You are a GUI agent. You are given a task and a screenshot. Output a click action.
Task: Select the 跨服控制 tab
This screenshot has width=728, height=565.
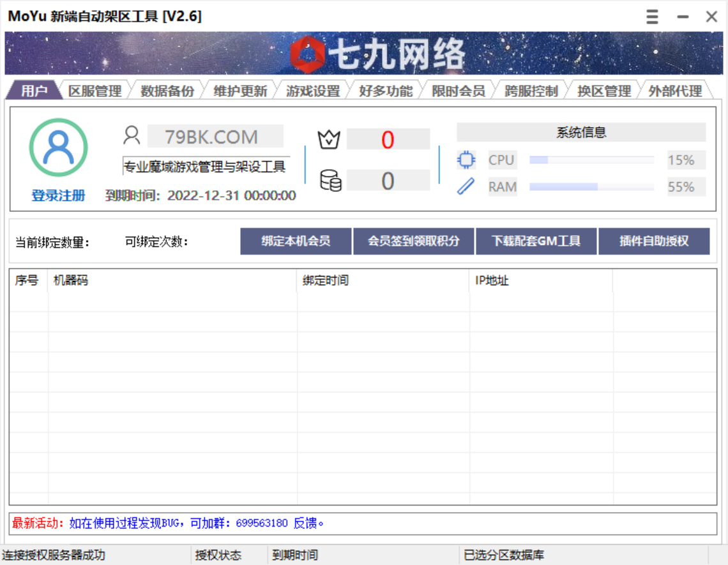point(531,91)
